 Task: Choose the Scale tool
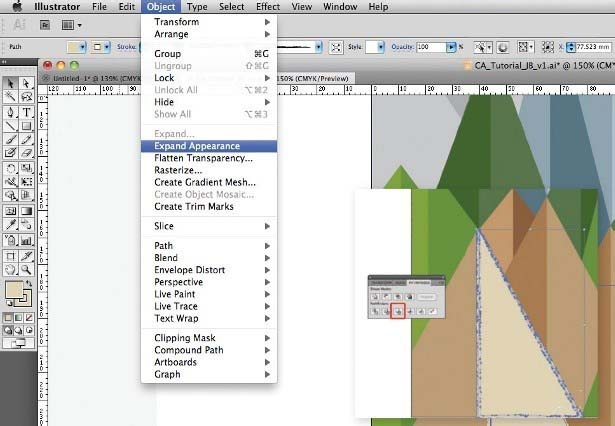click(x=26, y=168)
